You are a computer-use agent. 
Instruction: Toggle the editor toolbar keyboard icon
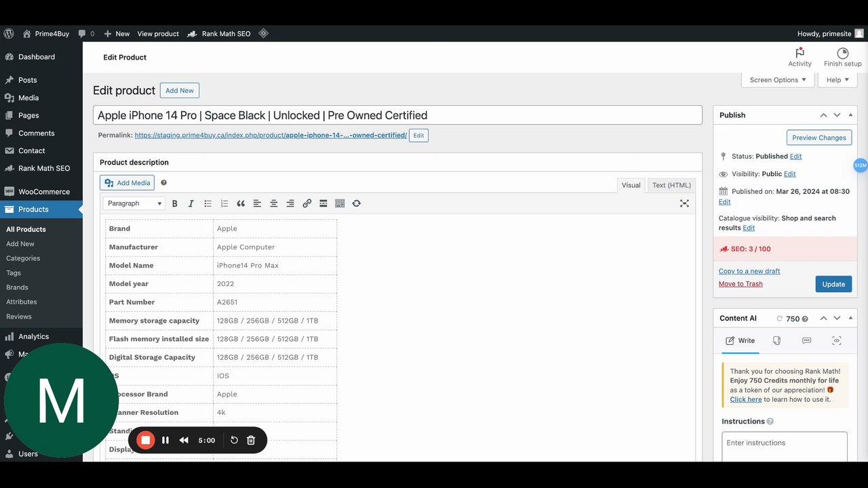tap(340, 203)
